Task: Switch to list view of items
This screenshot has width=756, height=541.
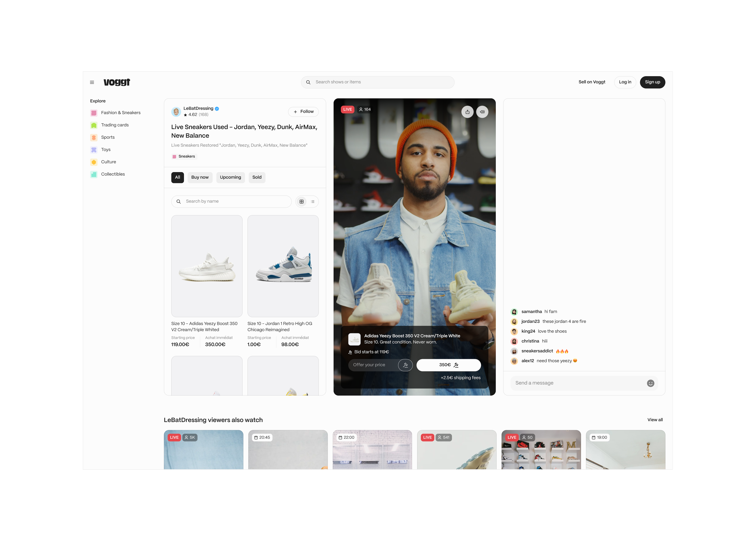Action: pos(312,201)
